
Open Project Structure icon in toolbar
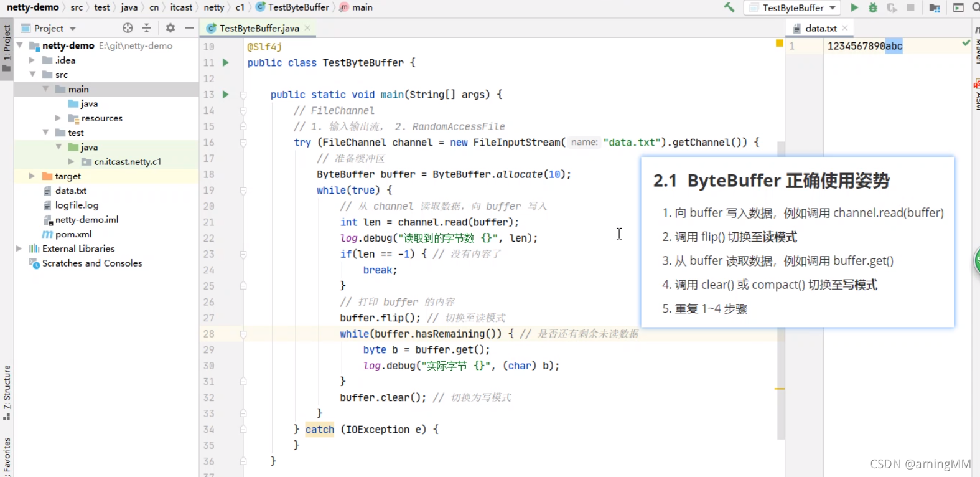point(934,7)
